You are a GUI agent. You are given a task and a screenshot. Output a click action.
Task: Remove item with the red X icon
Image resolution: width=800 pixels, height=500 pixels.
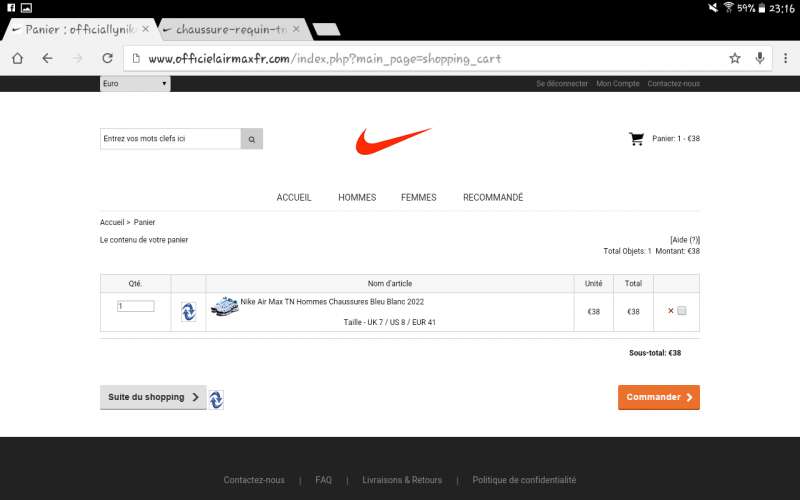pyautogui.click(x=670, y=310)
